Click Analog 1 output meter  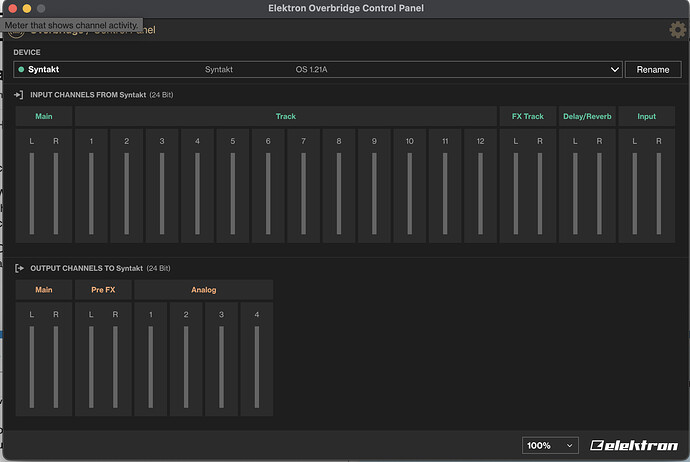tap(150, 367)
